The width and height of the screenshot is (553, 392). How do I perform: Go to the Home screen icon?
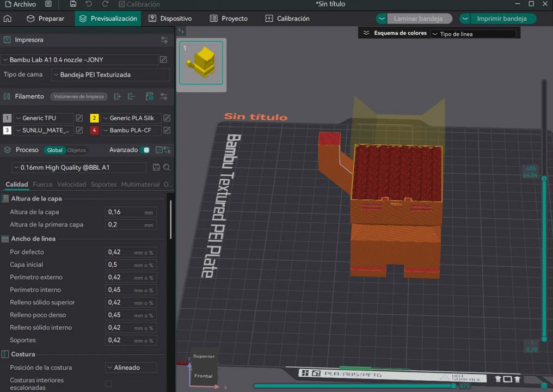coord(8,19)
